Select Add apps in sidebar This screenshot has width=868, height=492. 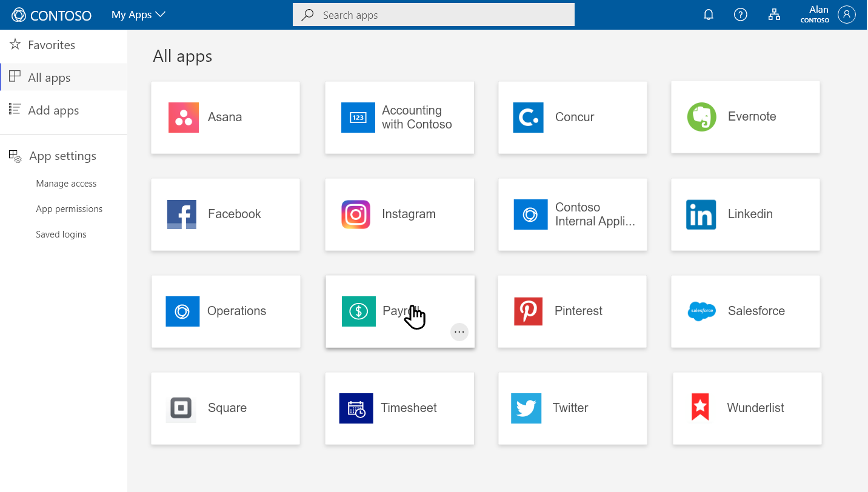coord(64,110)
